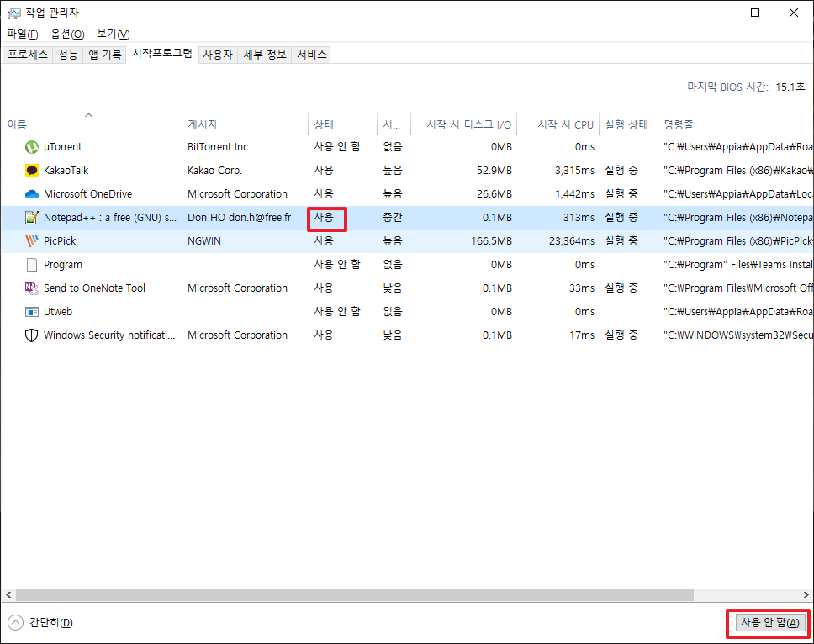Sort by the truncated 시... impact column

point(394,124)
